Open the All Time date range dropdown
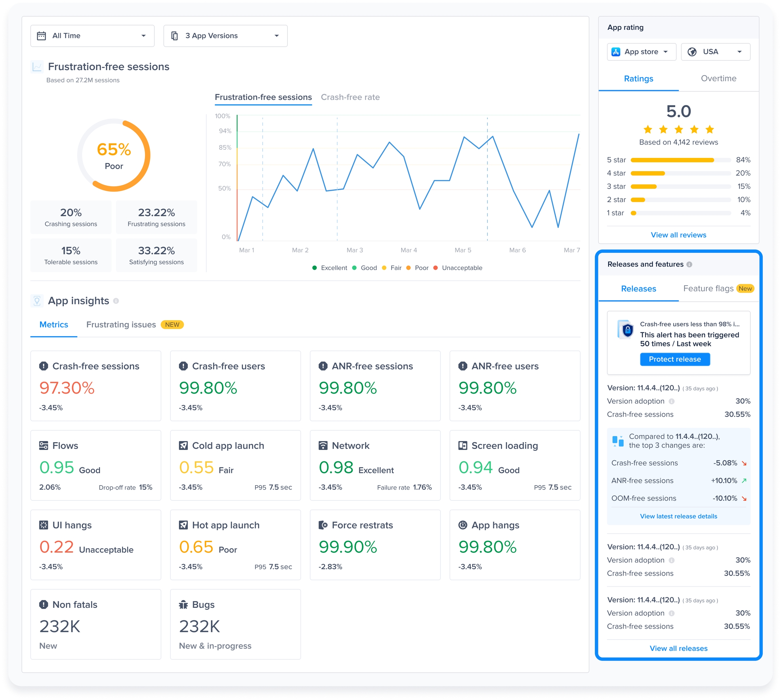 [92, 36]
